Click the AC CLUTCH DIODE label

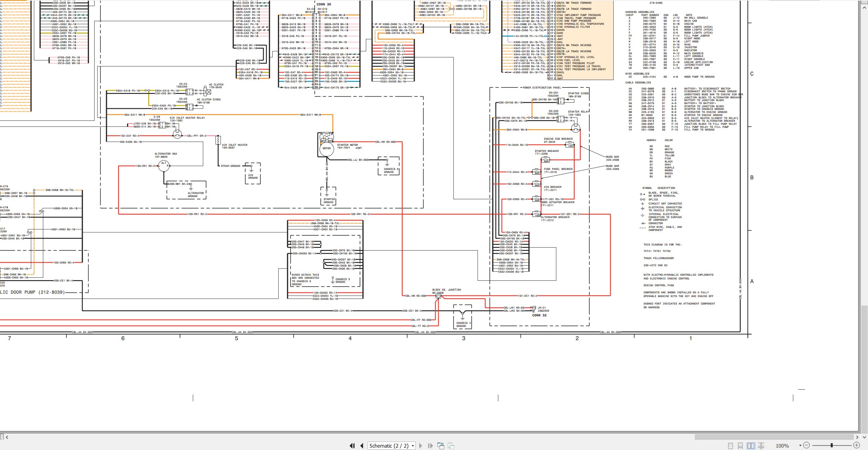coord(209,100)
